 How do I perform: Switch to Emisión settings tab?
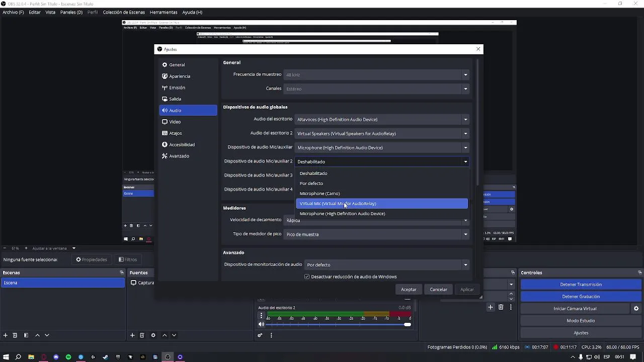click(188, 87)
